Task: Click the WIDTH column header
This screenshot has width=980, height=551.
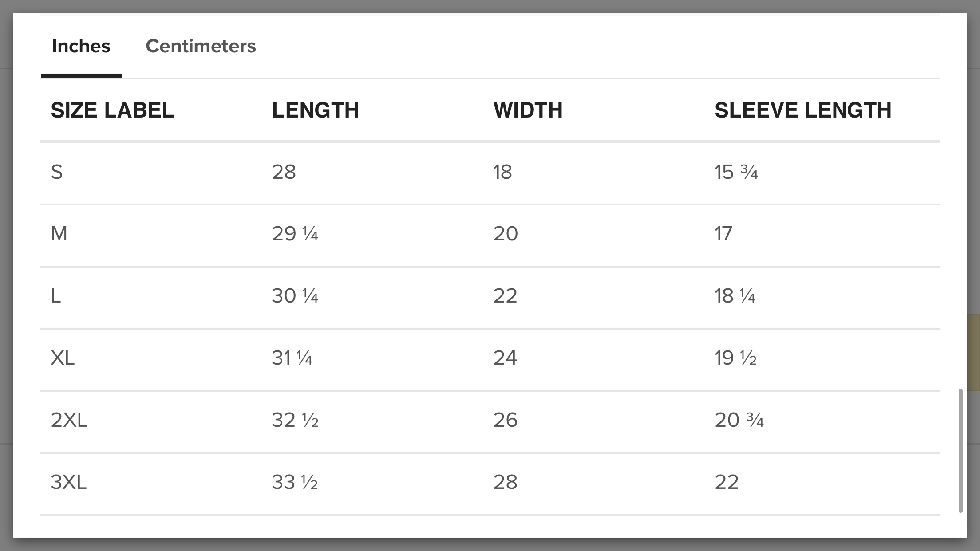Action: (528, 110)
